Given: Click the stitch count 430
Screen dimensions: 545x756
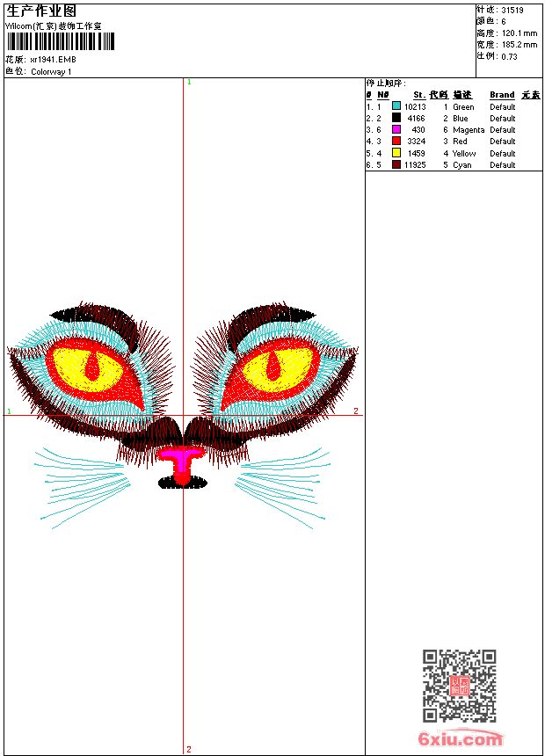Looking at the screenshot, I should (x=418, y=130).
